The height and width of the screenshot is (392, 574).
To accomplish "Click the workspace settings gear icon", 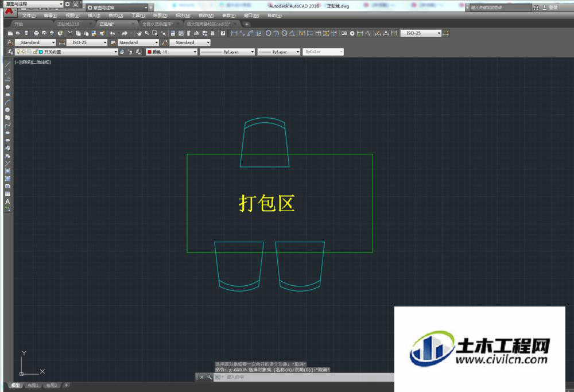I will click(x=67, y=4).
